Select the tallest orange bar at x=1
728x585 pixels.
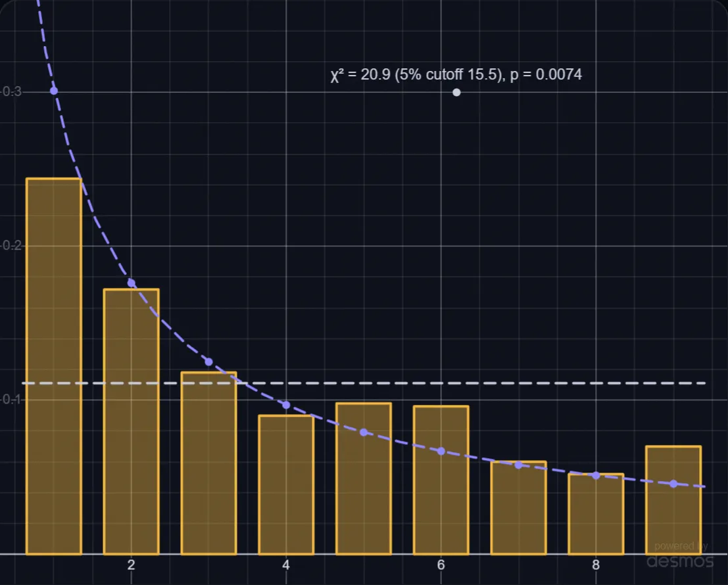tap(54, 366)
